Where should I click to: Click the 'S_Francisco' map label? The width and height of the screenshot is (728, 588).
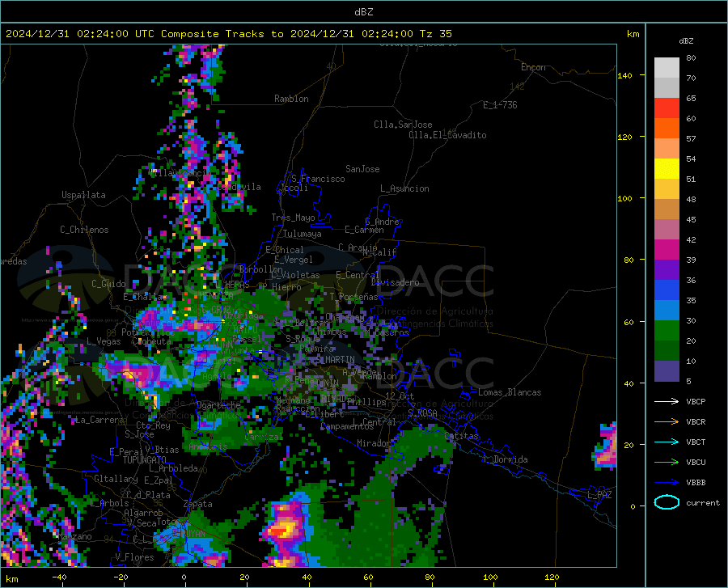(x=318, y=179)
